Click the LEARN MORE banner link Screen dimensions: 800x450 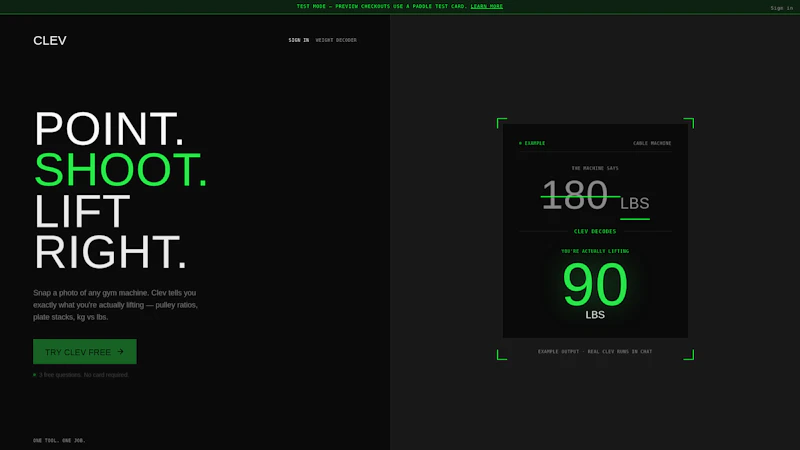tap(486, 7)
